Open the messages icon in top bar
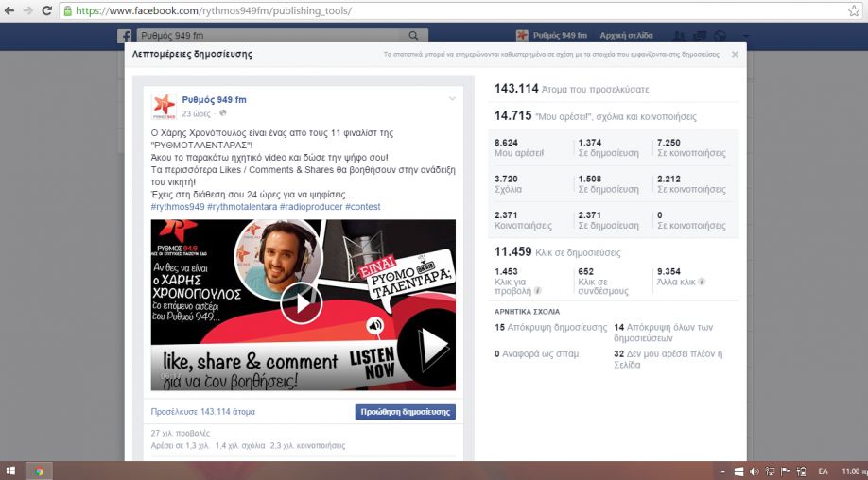The width and height of the screenshot is (868, 480). point(700,36)
